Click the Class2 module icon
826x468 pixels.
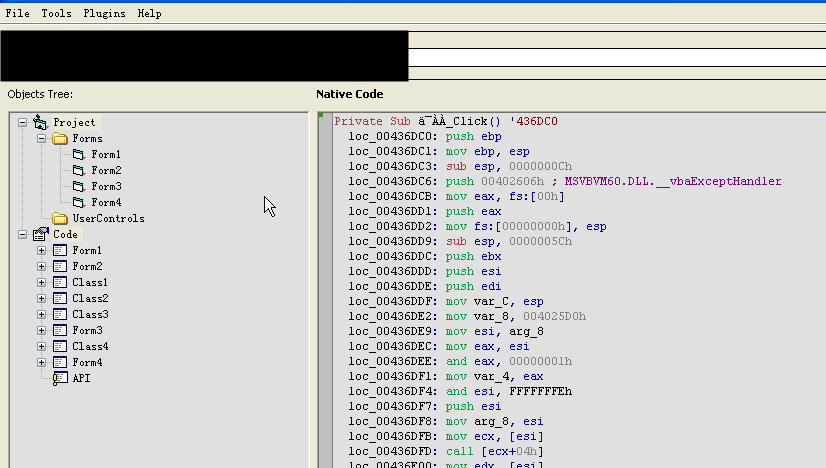coord(60,298)
